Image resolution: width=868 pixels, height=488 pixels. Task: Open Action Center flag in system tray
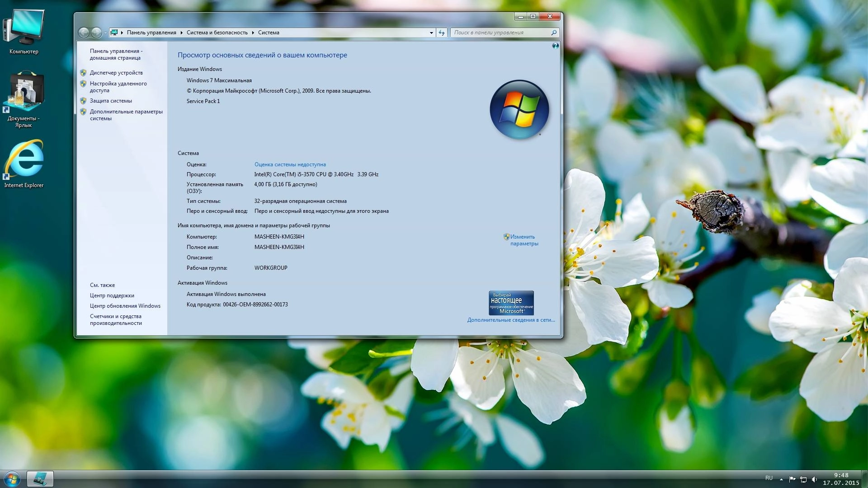point(792,479)
